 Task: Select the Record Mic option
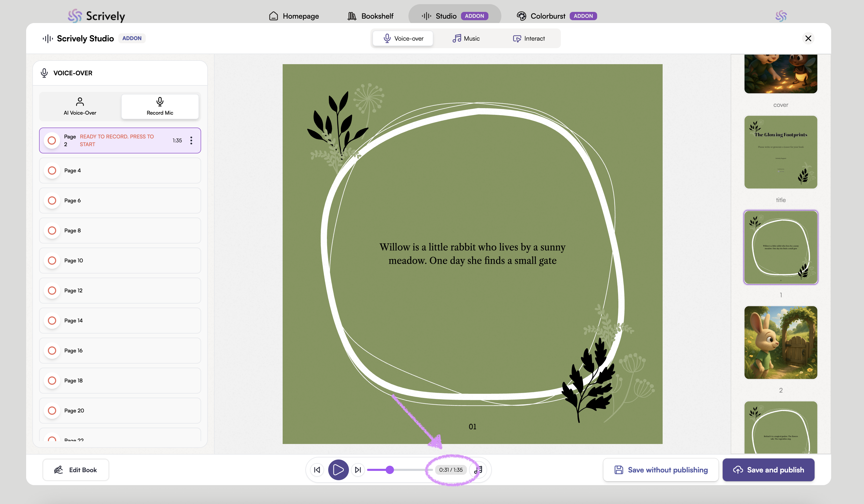click(x=160, y=107)
